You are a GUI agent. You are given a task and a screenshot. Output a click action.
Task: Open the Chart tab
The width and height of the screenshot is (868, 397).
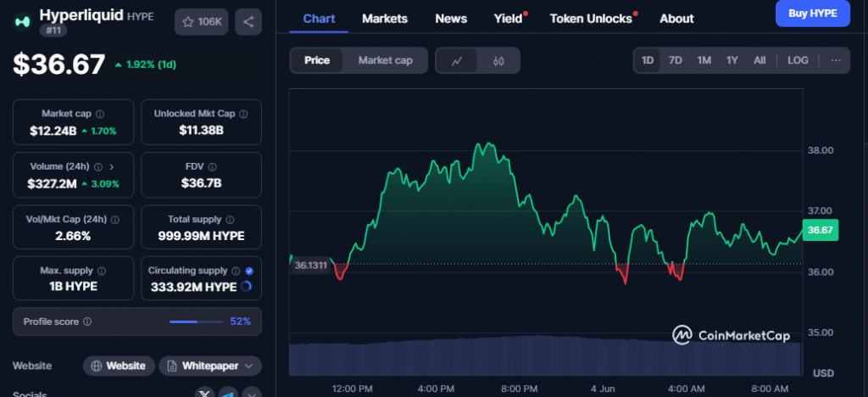point(319,19)
